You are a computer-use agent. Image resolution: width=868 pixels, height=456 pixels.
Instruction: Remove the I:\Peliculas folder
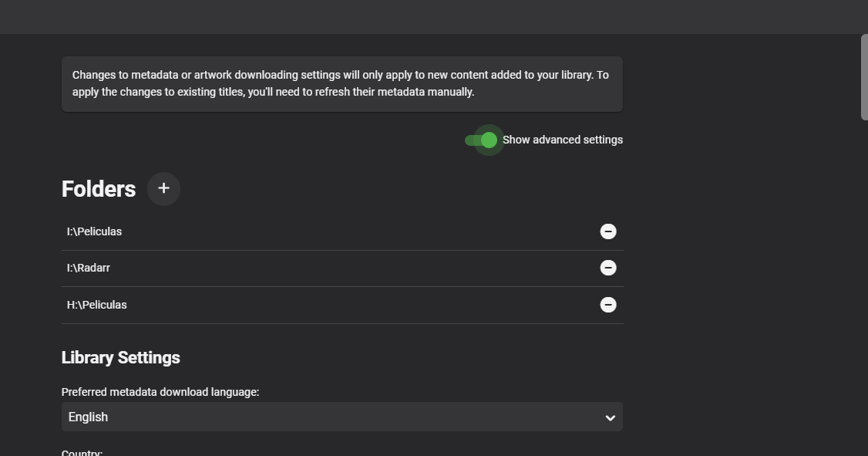(608, 231)
